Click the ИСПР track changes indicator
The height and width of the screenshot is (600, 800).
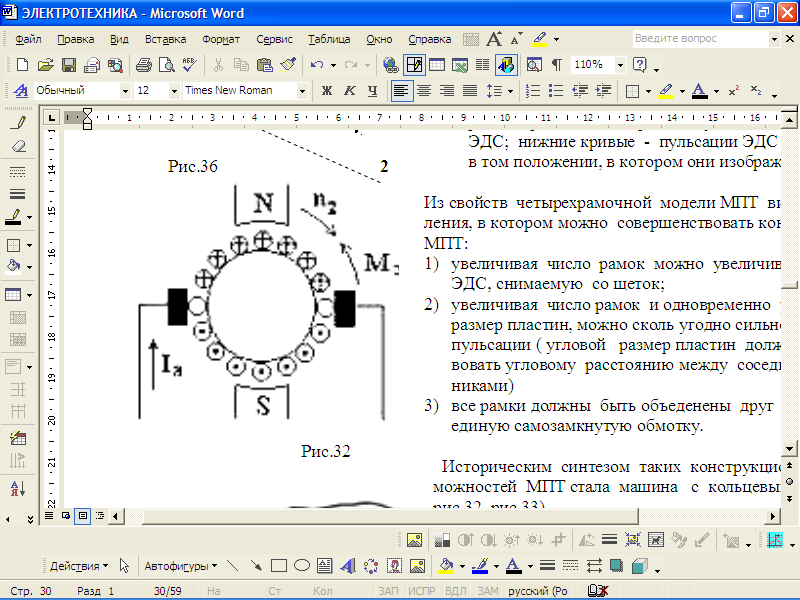(x=421, y=591)
